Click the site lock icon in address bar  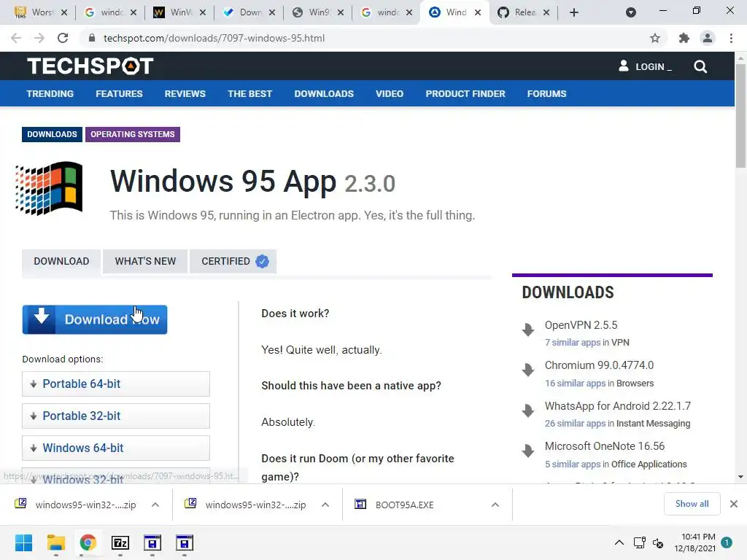(x=92, y=38)
